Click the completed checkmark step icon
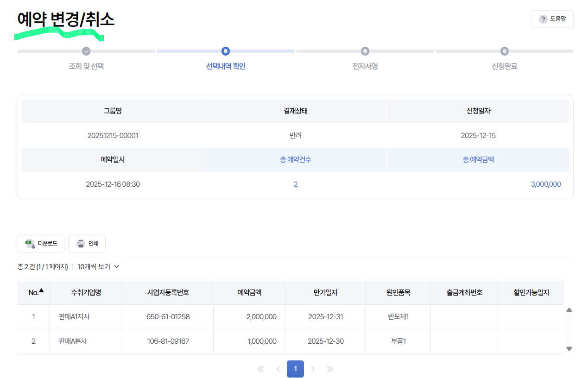The width and height of the screenshot is (588, 378). (x=86, y=51)
